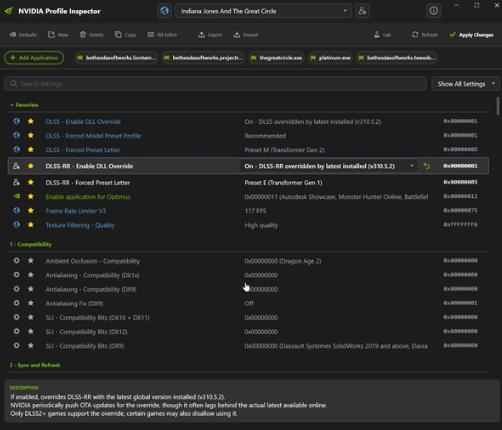Click the gear icon on Ambient Occlusion - Compatibility row
The image size is (502, 430).
pyautogui.click(x=16, y=261)
